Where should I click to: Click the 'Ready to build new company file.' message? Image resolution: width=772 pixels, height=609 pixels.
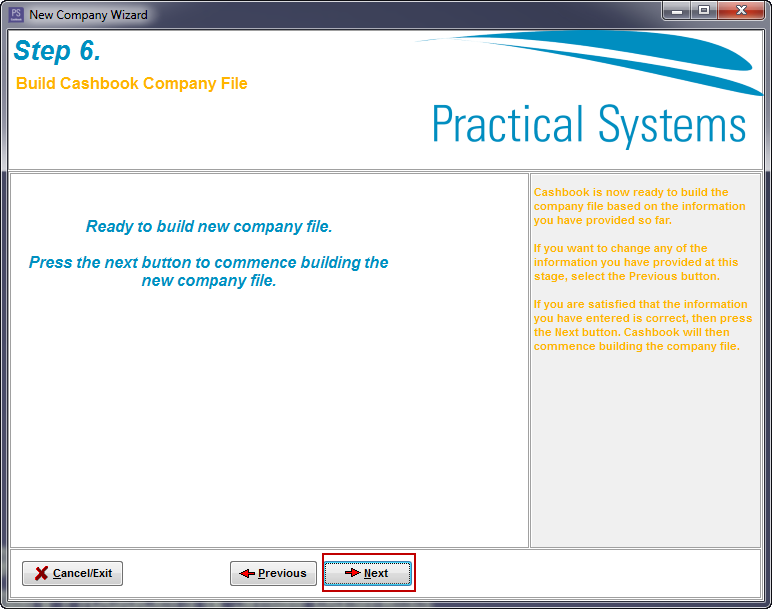(209, 226)
